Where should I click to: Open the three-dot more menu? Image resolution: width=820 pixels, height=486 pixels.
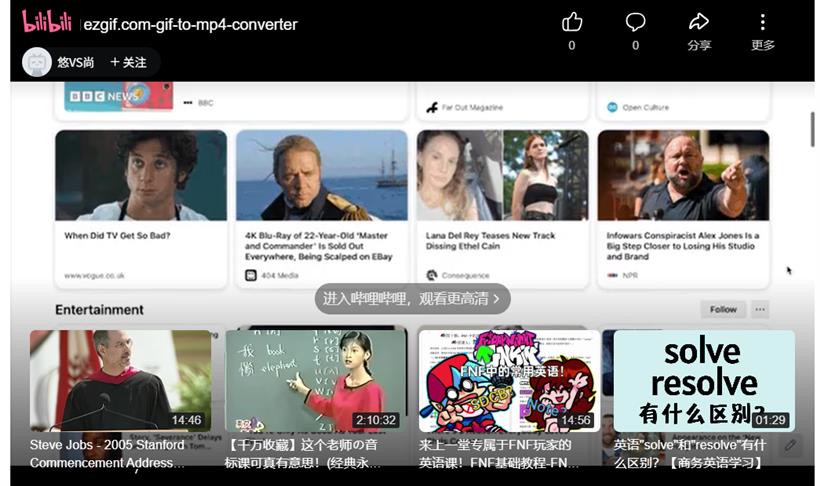click(x=762, y=22)
